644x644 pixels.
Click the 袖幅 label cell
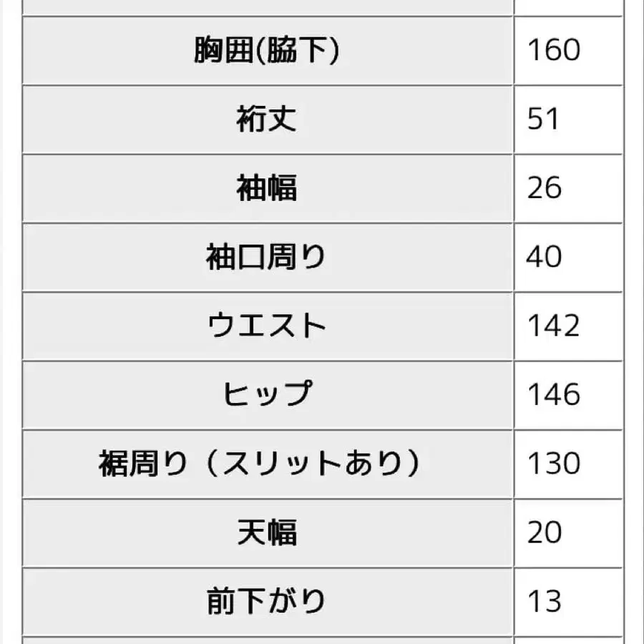266,188
